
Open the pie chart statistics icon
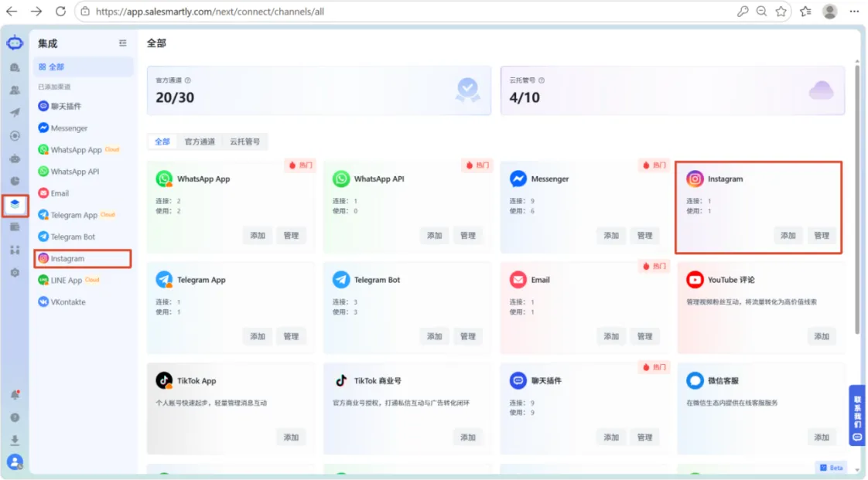coord(15,182)
